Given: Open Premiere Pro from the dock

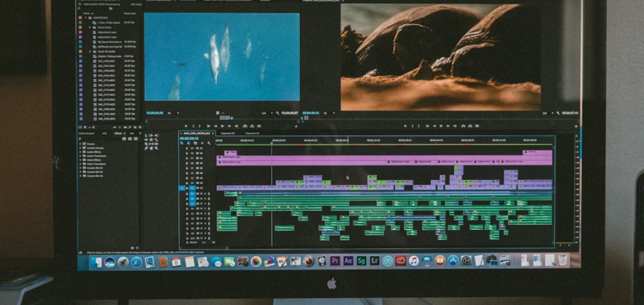Looking at the screenshot, I should (x=335, y=261).
